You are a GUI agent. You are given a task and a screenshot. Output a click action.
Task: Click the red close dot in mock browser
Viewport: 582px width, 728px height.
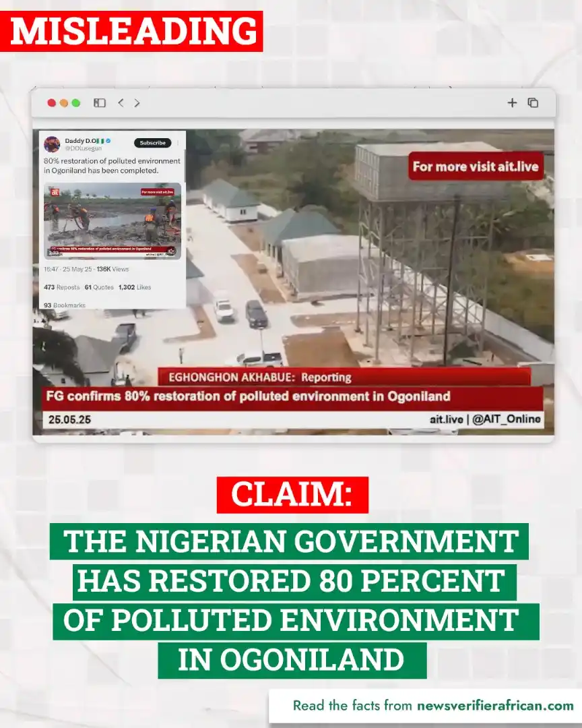[x=51, y=102]
